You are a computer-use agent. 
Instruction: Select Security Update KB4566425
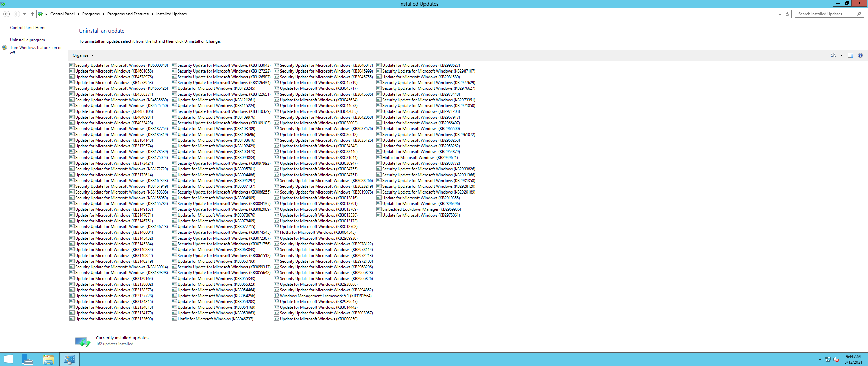click(119, 88)
